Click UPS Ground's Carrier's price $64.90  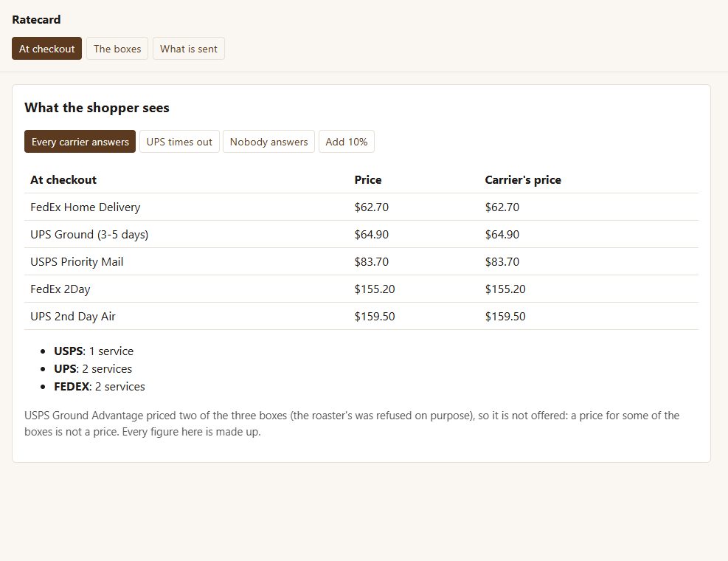[502, 234]
